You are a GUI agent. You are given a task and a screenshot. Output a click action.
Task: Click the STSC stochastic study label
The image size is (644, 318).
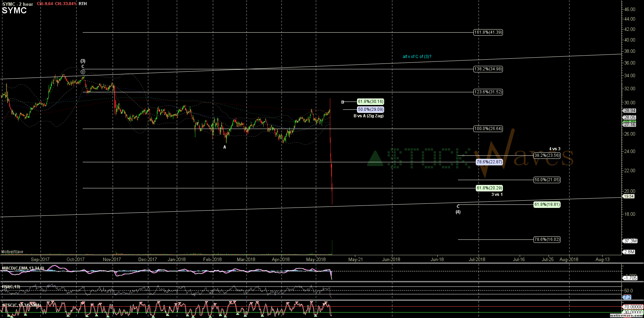pyautogui.click(x=22, y=305)
